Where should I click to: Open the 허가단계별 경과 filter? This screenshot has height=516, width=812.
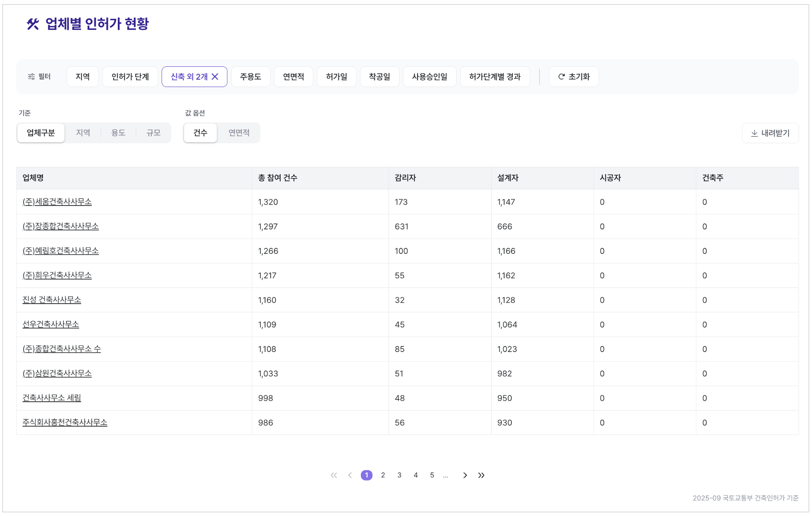[x=495, y=76]
